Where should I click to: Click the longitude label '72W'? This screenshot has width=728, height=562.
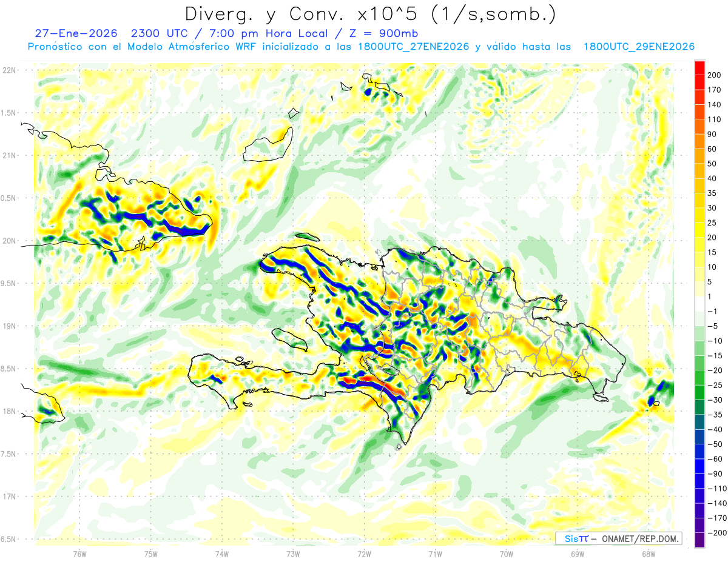click(x=364, y=554)
